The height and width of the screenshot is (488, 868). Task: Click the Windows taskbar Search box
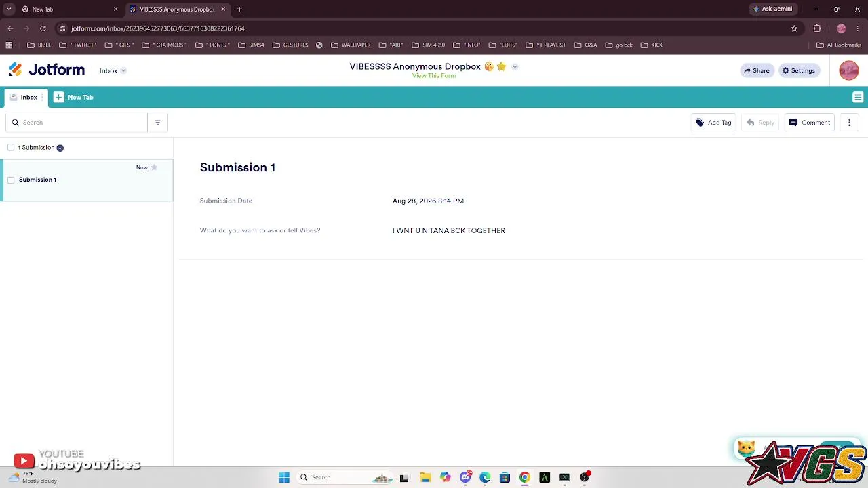point(346,478)
